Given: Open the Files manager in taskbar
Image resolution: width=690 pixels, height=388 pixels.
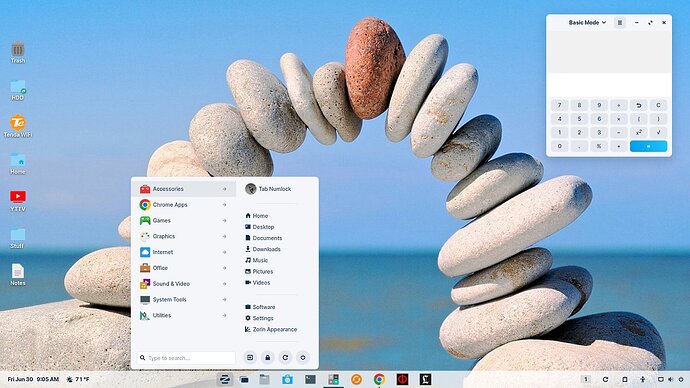Looking at the screenshot, I should point(264,379).
